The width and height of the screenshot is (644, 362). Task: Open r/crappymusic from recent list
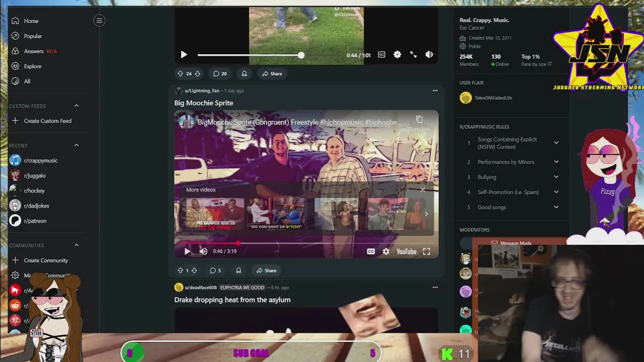tap(40, 160)
